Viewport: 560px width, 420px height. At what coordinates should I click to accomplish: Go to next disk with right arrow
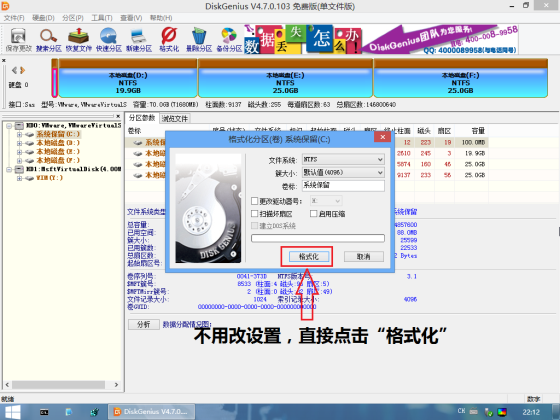(22, 70)
